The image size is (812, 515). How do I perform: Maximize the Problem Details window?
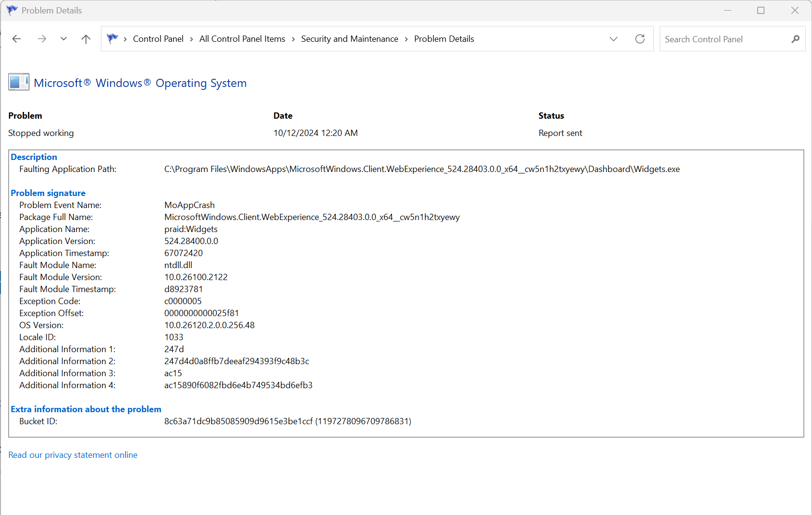tap(761, 10)
